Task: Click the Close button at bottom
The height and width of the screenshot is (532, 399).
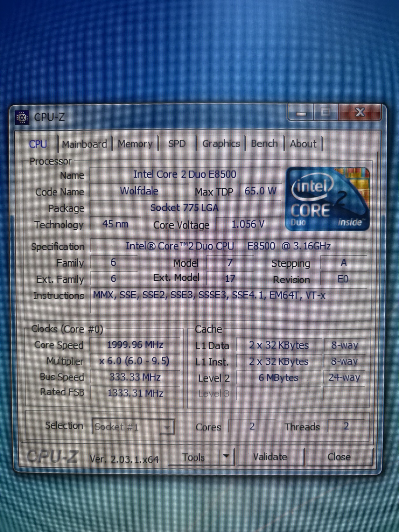Action: [x=339, y=457]
